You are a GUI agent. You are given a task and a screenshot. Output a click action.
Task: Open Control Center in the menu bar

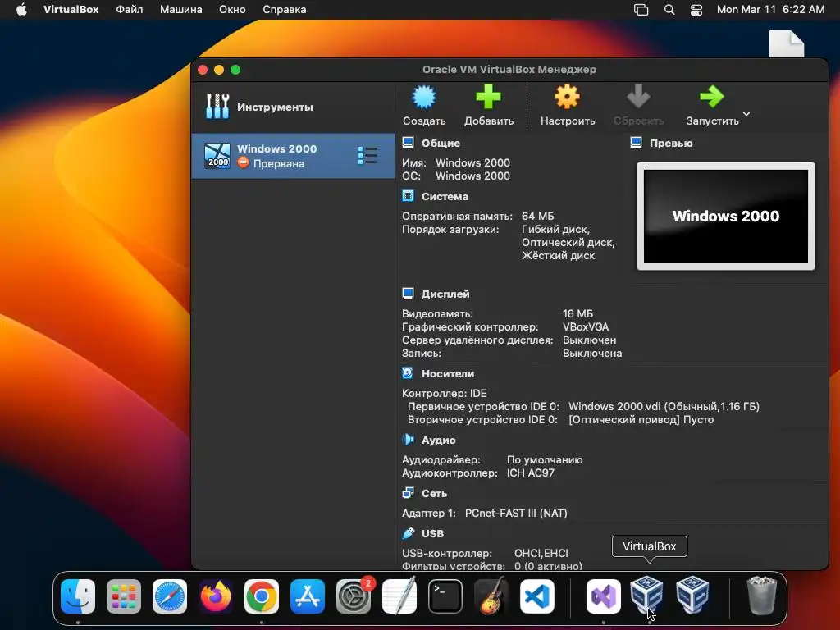696,10
